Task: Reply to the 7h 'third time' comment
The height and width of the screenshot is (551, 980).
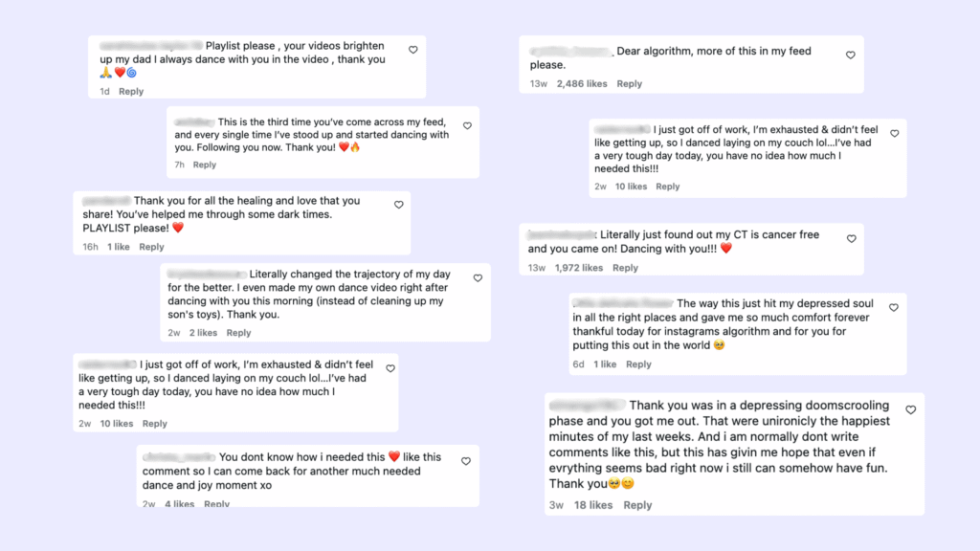Action: point(205,165)
